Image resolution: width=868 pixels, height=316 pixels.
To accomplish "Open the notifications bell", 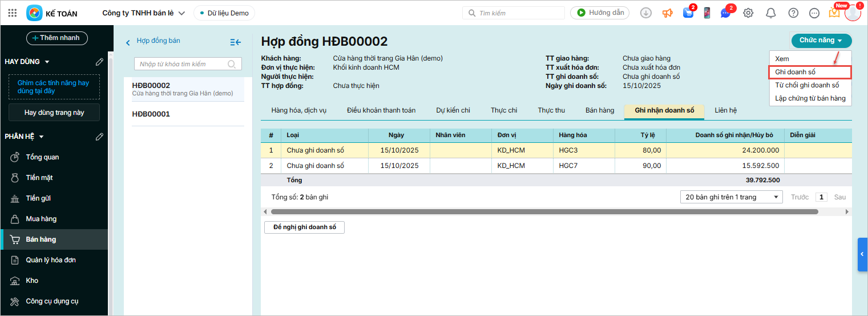I will point(770,13).
